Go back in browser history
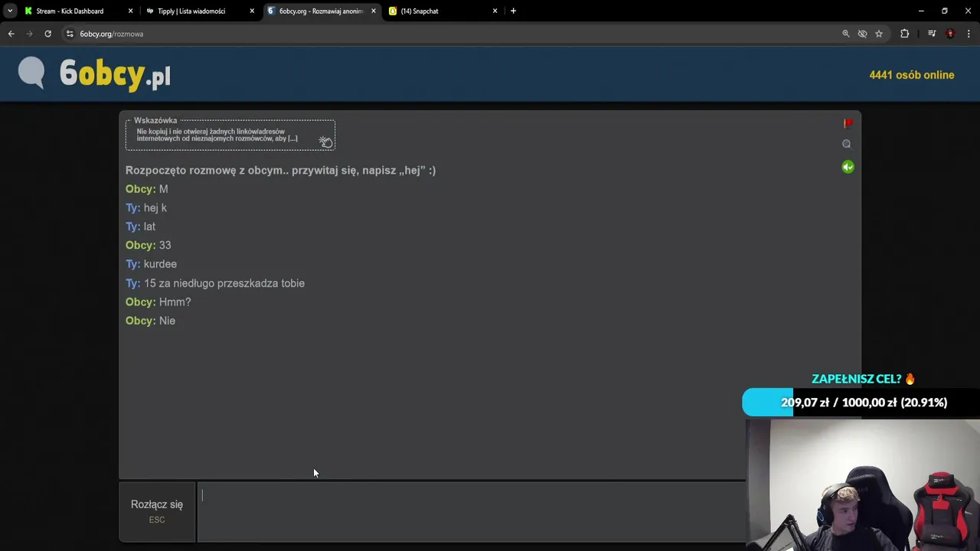The image size is (980, 551). coord(11,34)
